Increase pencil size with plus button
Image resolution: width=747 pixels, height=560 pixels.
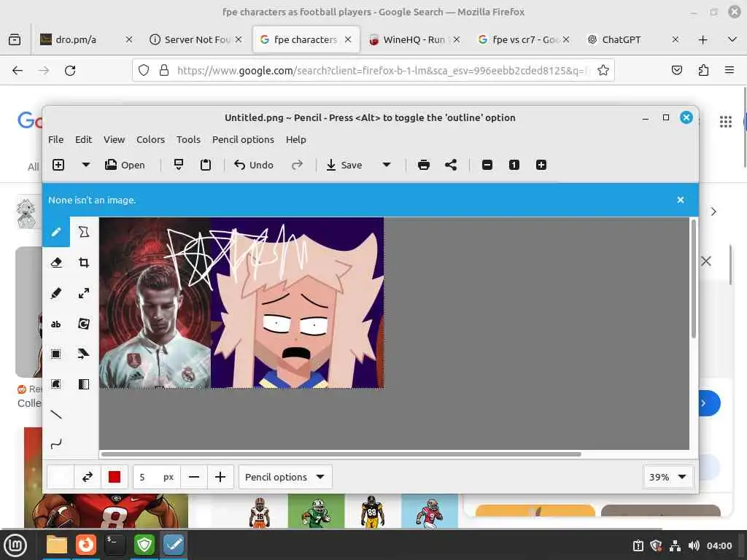(x=220, y=477)
